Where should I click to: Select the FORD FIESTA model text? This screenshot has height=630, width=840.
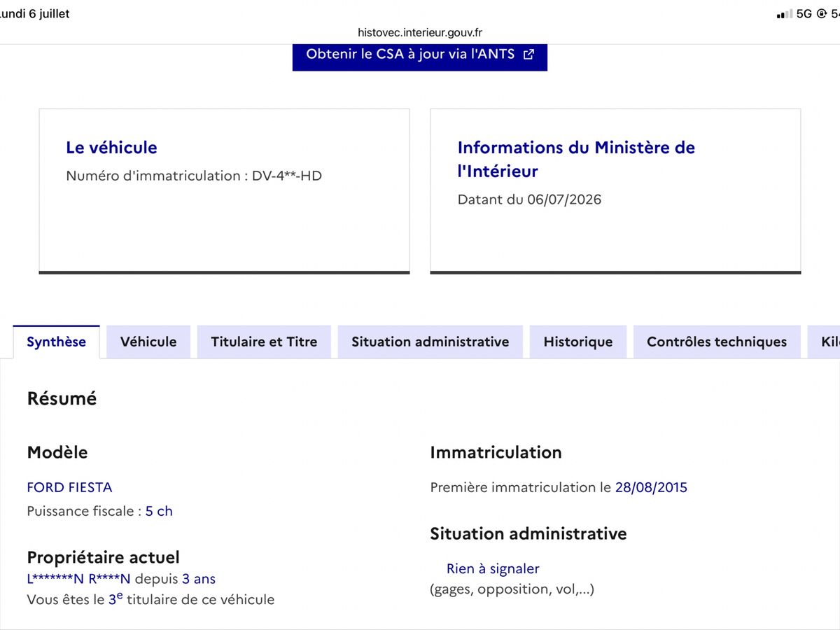tap(69, 487)
